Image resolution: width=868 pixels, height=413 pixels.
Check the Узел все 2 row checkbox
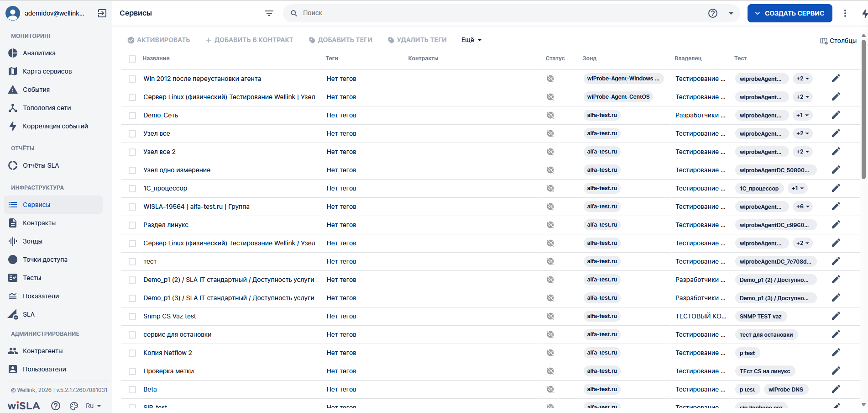[132, 152]
